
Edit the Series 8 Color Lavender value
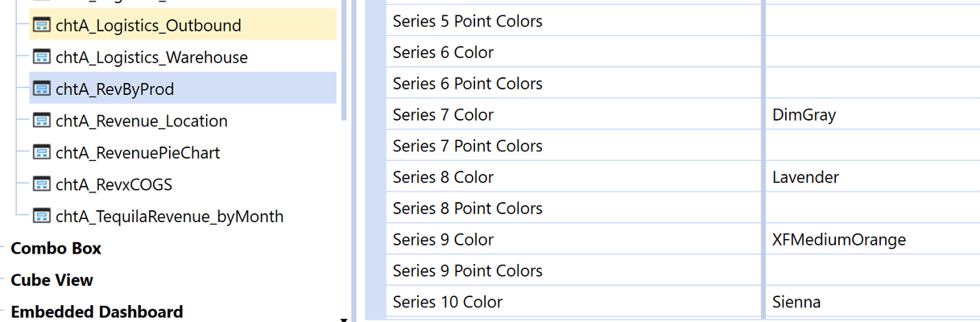click(x=872, y=177)
